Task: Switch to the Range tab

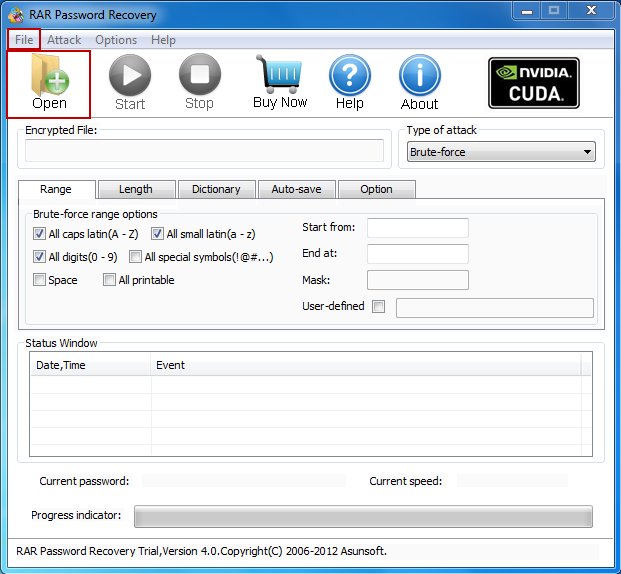Action: point(56,189)
